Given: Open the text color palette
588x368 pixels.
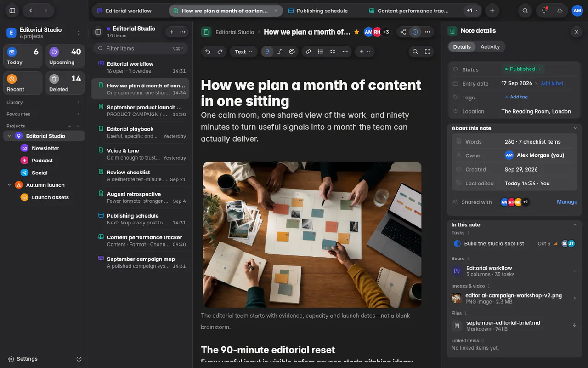Looking at the screenshot, I should tap(292, 52).
